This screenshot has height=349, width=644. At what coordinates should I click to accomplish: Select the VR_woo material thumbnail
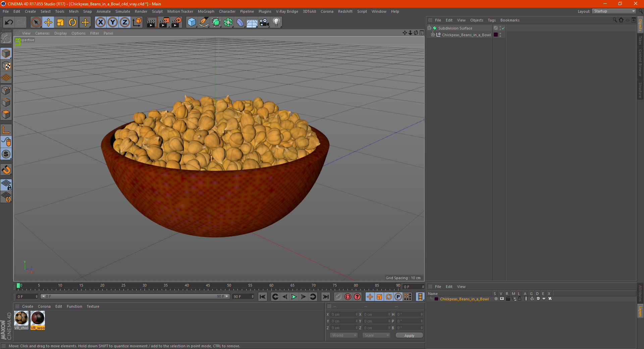[38, 320]
